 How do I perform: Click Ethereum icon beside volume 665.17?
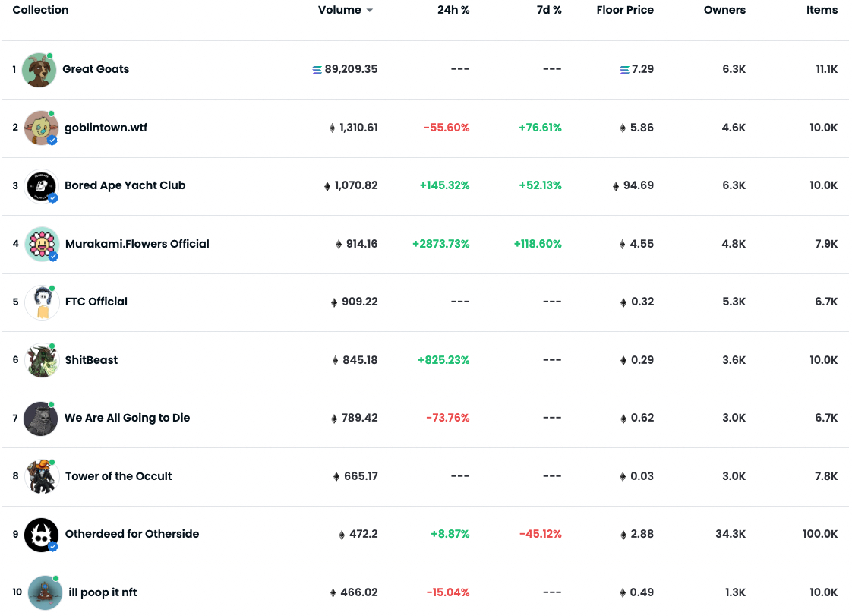(336, 477)
